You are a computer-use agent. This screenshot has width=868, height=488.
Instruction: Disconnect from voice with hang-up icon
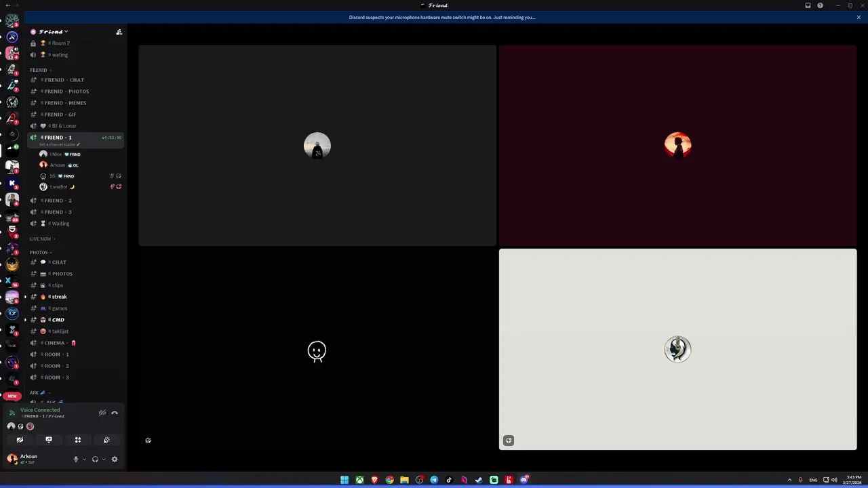click(115, 413)
